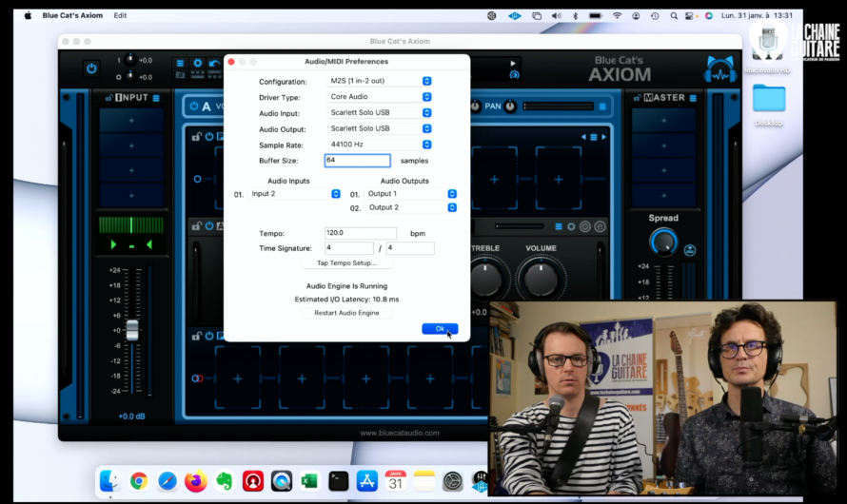Open the Audio Output device dropdown

[x=381, y=128]
